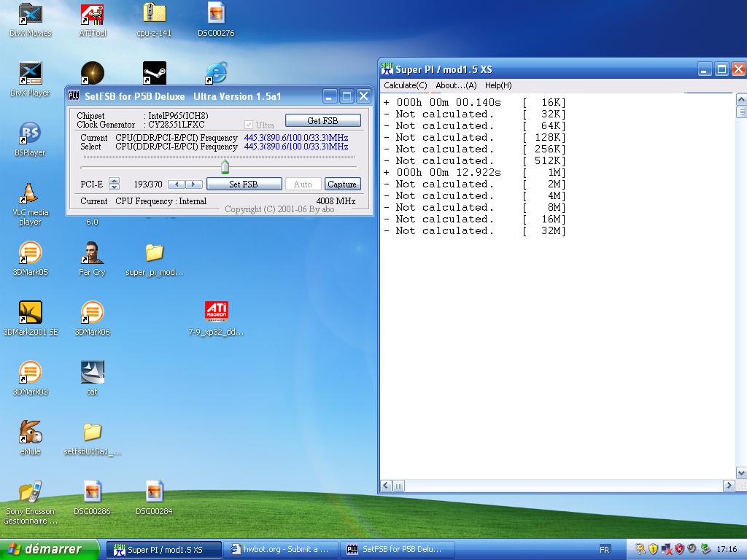The image size is (747, 560).
Task: Click Super PI horizontal scrollbar thumb
Action: [399, 486]
